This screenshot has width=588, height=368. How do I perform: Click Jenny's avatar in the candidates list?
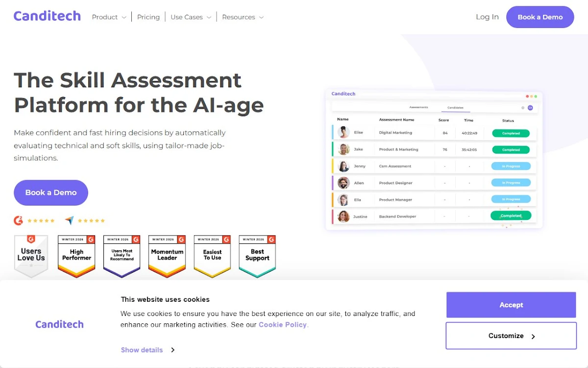(343, 166)
